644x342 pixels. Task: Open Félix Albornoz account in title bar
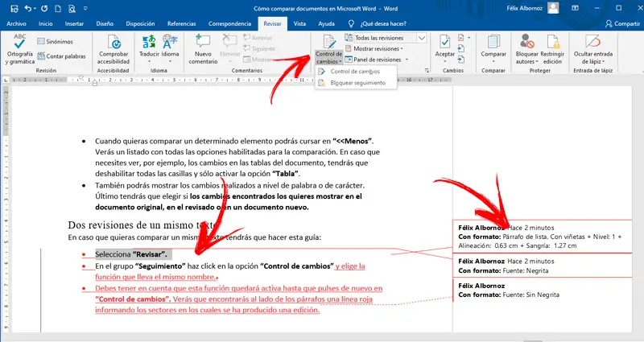coord(532,8)
